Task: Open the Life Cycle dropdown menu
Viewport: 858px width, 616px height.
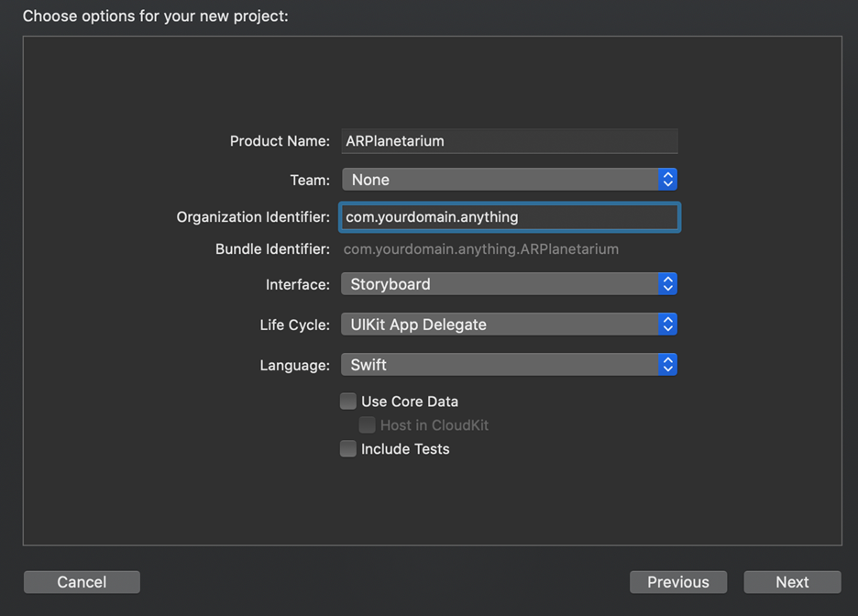Action: click(x=510, y=324)
